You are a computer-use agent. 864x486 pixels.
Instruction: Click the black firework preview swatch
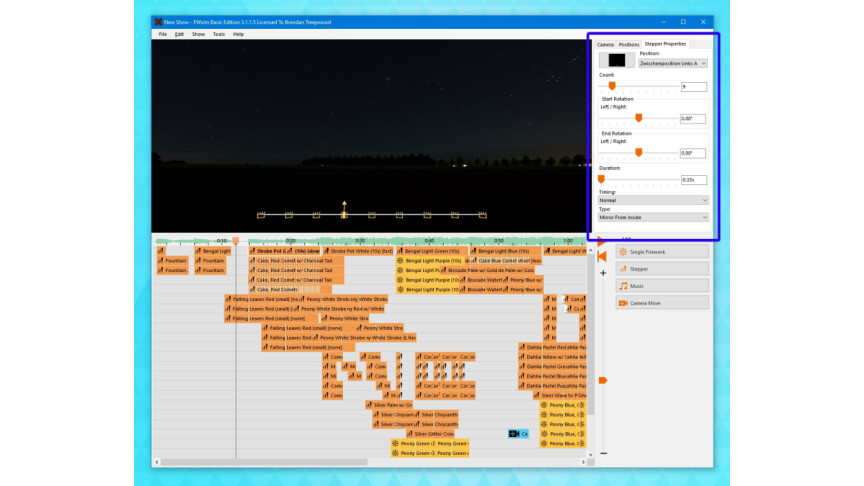click(617, 60)
